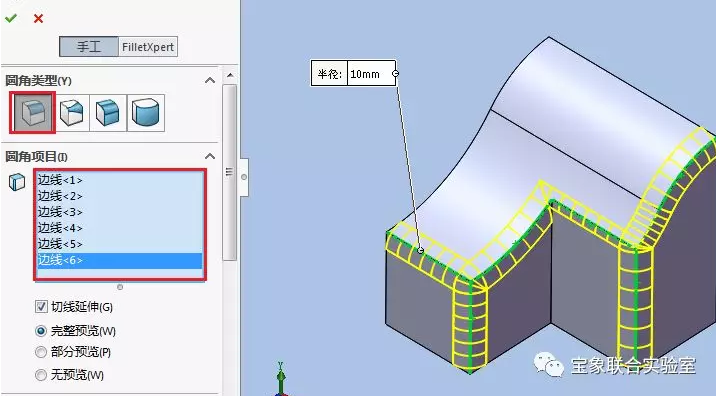Collapse the 圆角项目(I) section
The width and height of the screenshot is (716, 396).
click(210, 157)
